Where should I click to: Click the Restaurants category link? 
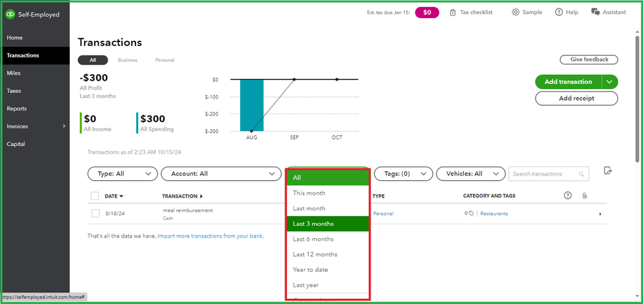[494, 214]
